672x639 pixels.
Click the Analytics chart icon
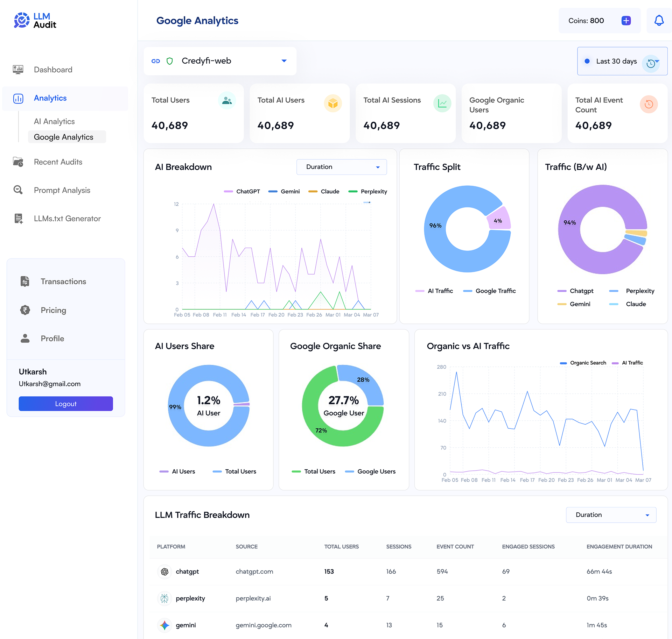coord(18,98)
